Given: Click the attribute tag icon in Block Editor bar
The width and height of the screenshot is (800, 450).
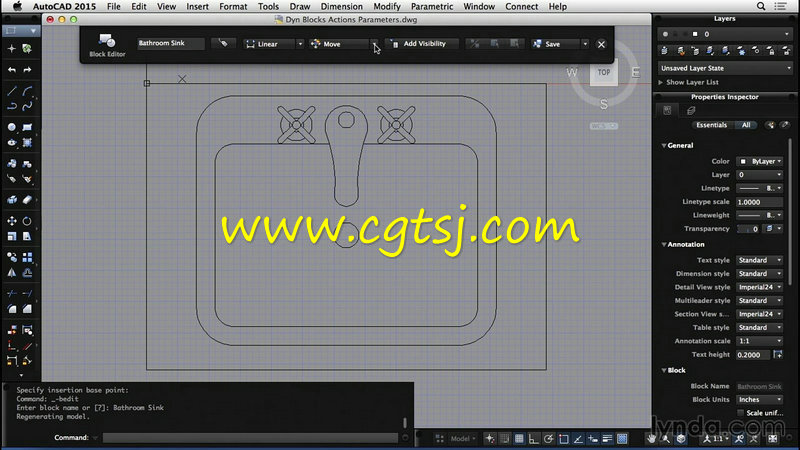Looking at the screenshot, I should tap(223, 44).
